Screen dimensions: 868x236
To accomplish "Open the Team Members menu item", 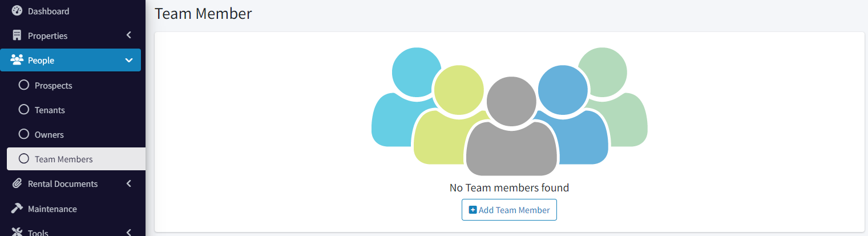I will pos(76,159).
